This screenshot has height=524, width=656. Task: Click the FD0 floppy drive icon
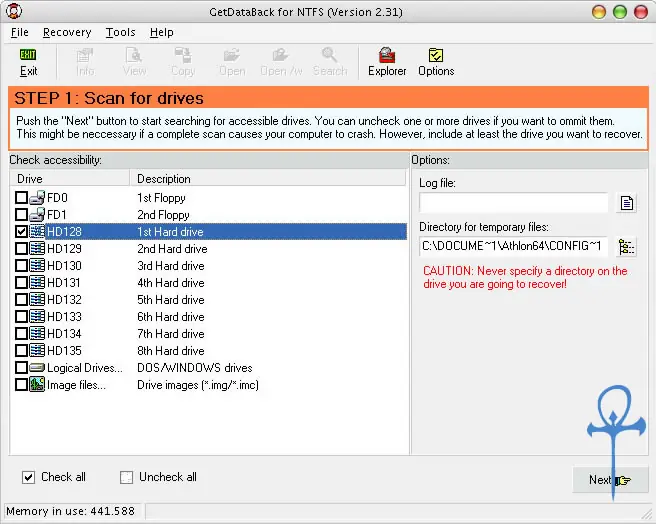click(x=37, y=197)
